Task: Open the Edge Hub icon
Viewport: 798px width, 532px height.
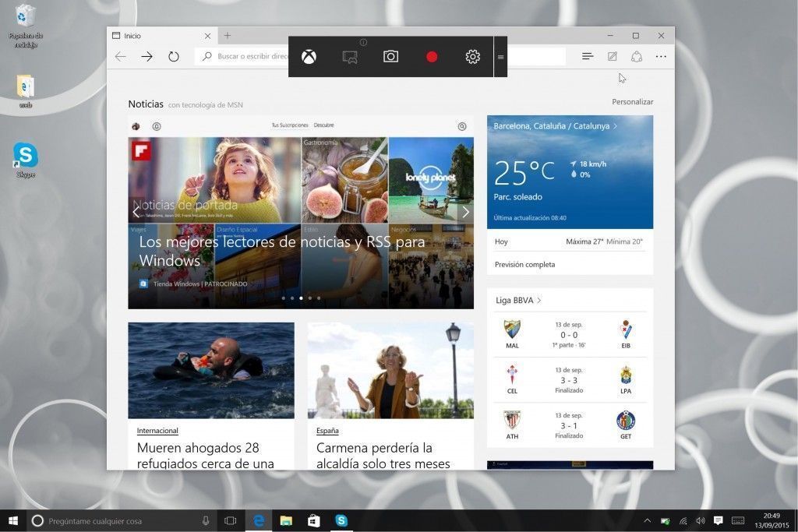Action: click(588, 56)
